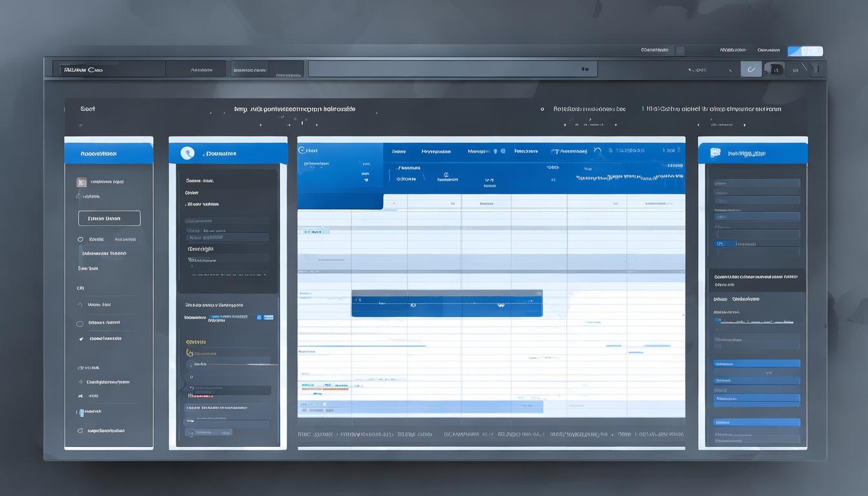The height and width of the screenshot is (496, 868).
Task: Click the highlighted light-gray icon button in the top toolbar
Action: pyautogui.click(x=751, y=69)
